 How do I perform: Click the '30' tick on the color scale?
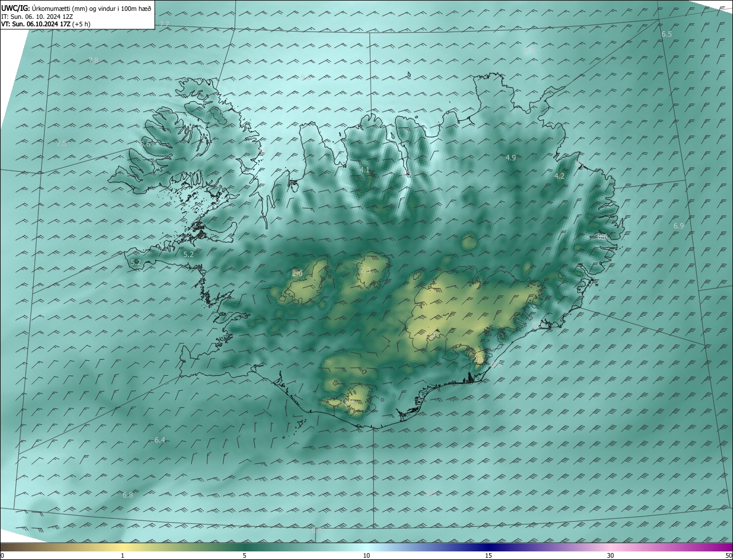pyautogui.click(x=610, y=555)
